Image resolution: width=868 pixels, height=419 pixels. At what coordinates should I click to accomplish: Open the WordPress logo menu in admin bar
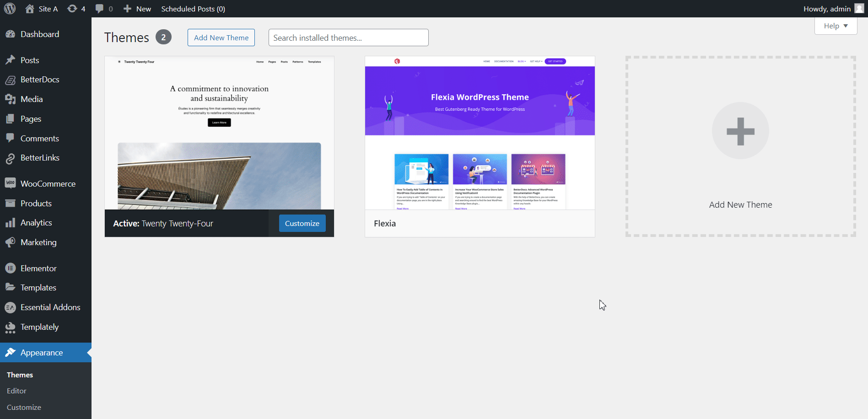click(10, 8)
